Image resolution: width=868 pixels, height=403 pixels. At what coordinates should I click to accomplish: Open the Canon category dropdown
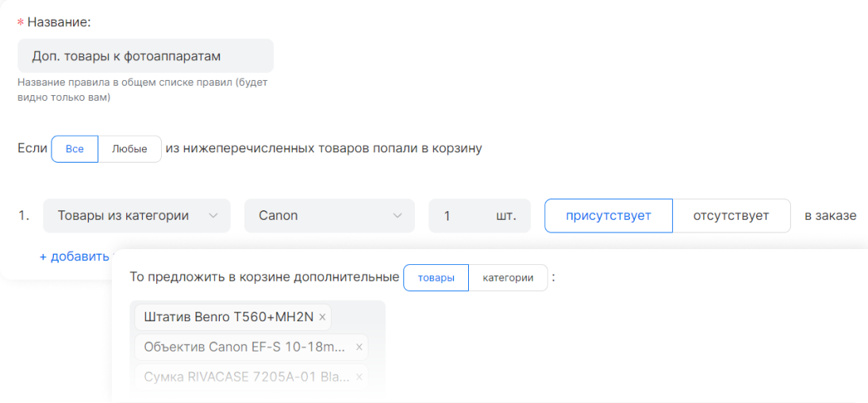click(x=317, y=216)
